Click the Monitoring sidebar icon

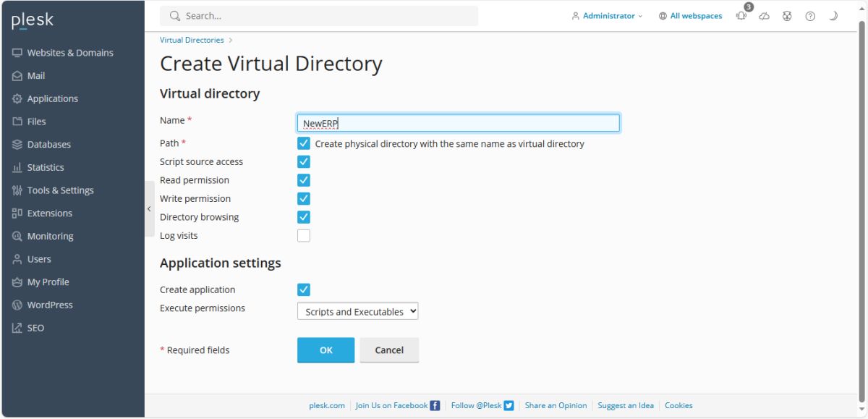point(17,236)
